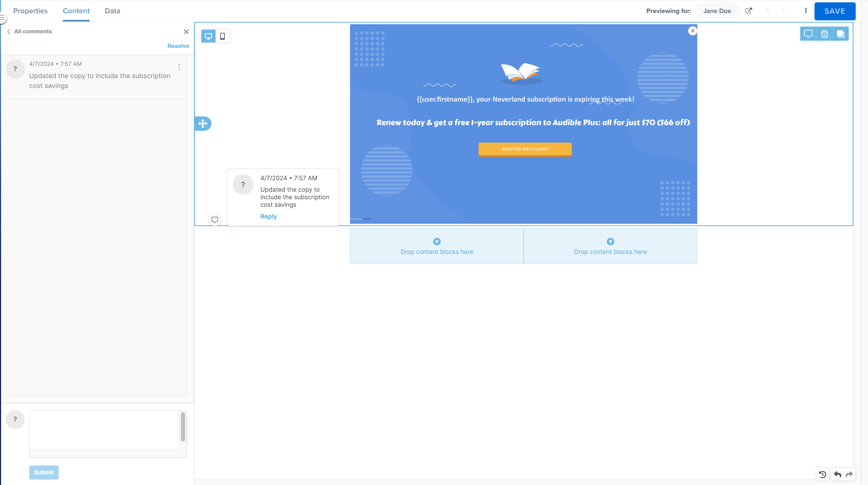Reply to the comment popup
Viewport: 868px width, 485px height.
pyautogui.click(x=268, y=216)
